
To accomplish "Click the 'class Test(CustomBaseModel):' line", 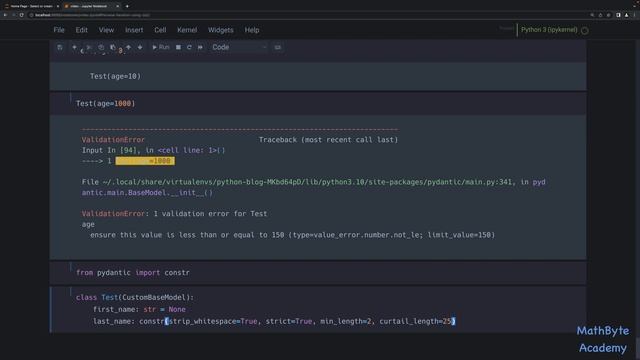I will click(135, 298).
